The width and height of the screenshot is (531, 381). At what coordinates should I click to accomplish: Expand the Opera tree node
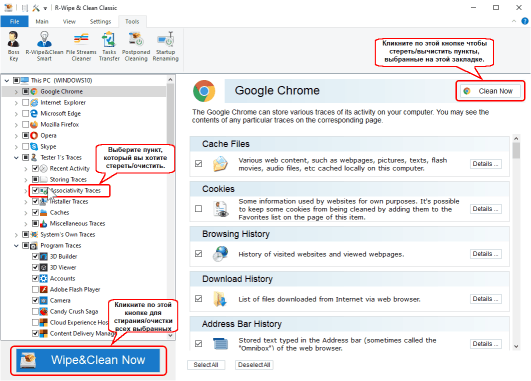pyautogui.click(x=16, y=136)
